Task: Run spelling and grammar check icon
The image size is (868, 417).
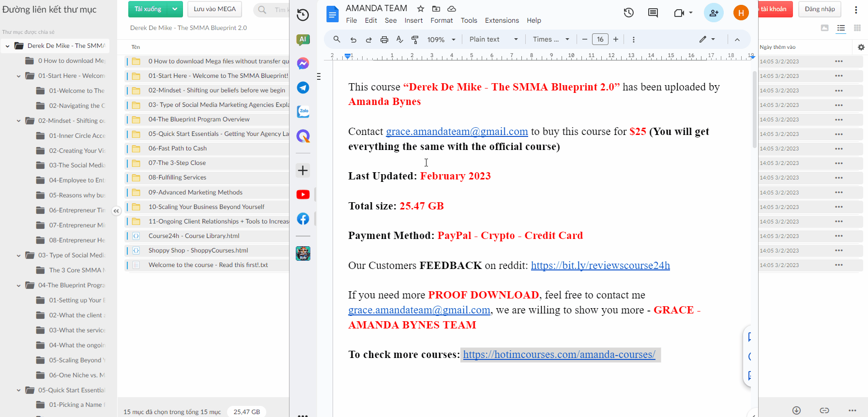Action: [399, 39]
